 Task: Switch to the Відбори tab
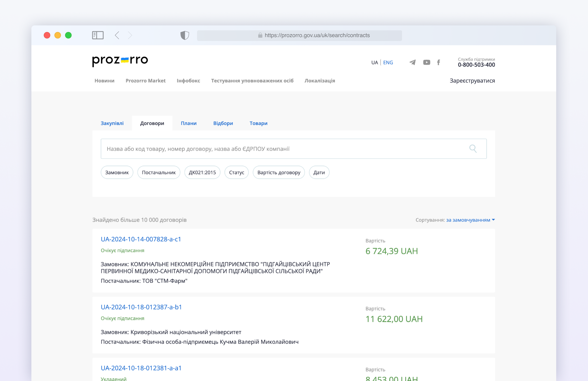click(x=223, y=123)
